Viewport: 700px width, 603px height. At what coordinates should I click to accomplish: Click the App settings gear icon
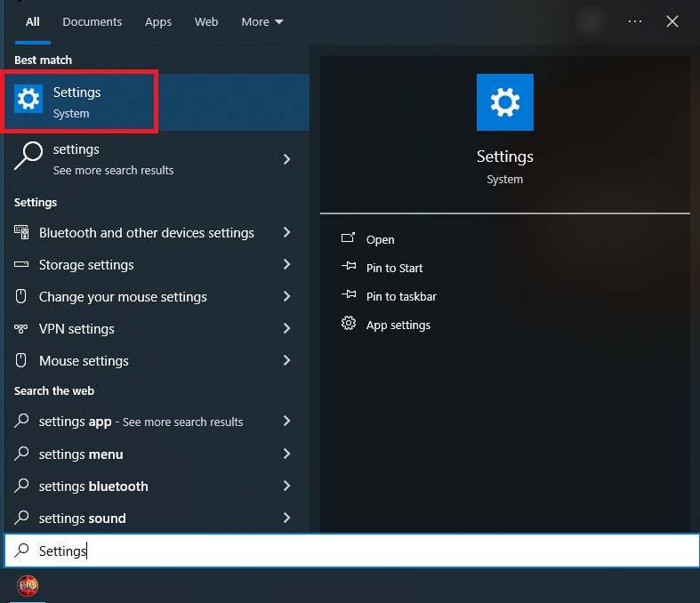pos(349,325)
